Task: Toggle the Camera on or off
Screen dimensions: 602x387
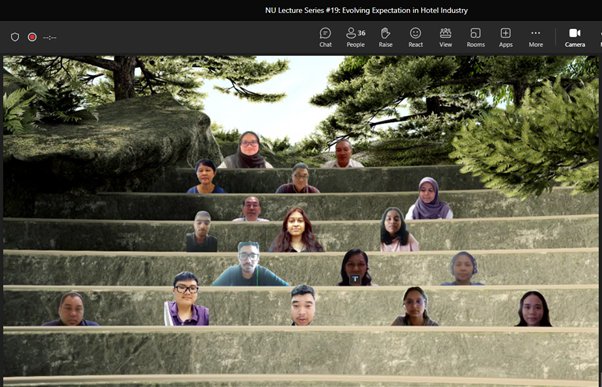Action: click(x=575, y=38)
